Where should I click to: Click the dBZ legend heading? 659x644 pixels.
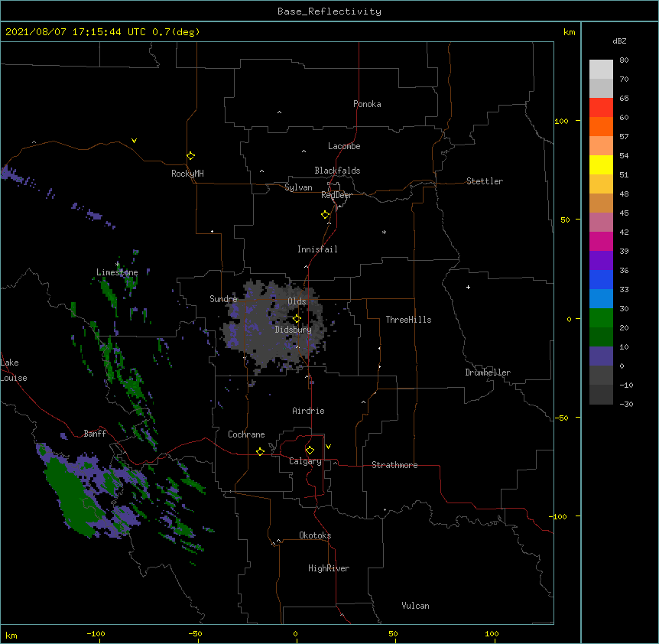click(x=619, y=41)
